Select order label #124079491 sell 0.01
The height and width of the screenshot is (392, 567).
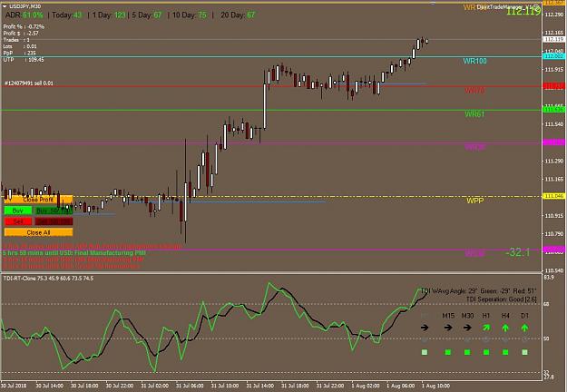click(29, 83)
